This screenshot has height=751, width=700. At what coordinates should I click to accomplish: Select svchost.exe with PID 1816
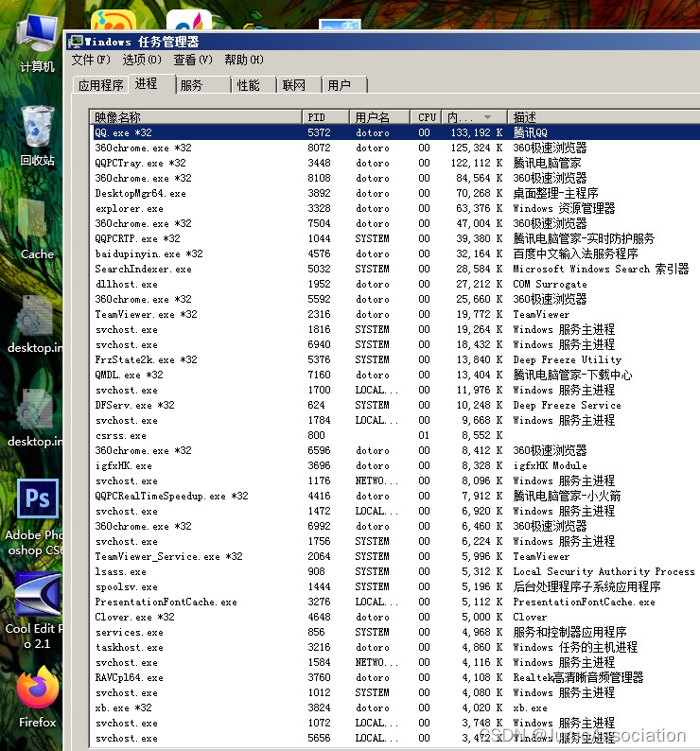(x=395, y=329)
